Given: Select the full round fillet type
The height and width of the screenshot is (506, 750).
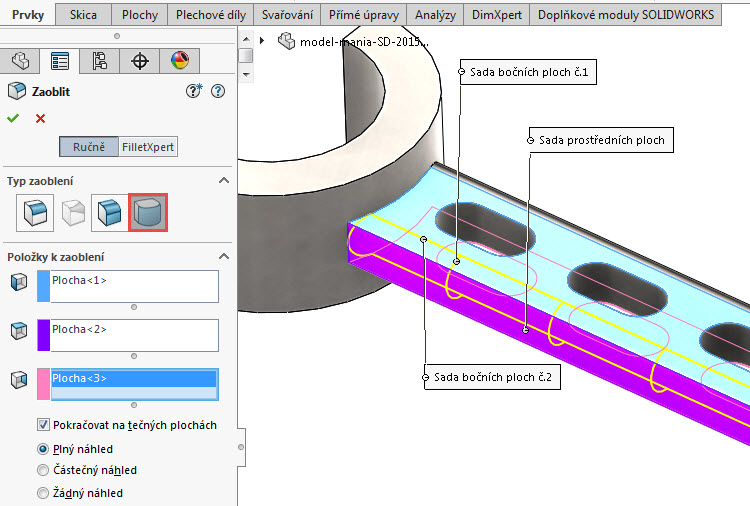Looking at the screenshot, I should (148, 213).
